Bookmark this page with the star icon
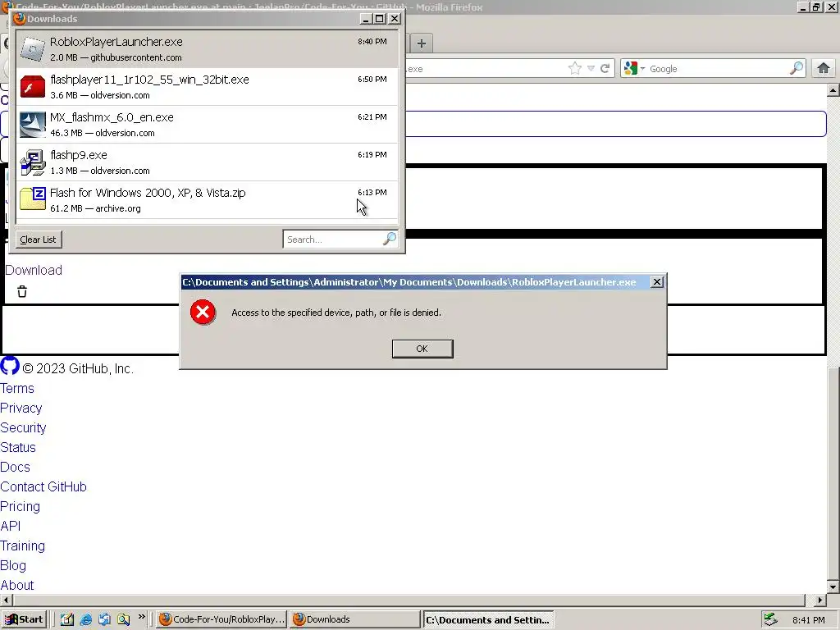 pyautogui.click(x=575, y=69)
